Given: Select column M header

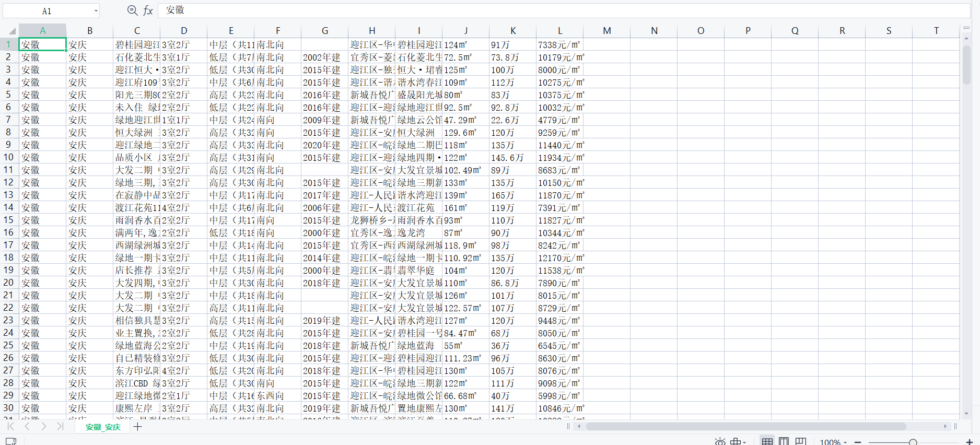Looking at the screenshot, I should [x=607, y=31].
